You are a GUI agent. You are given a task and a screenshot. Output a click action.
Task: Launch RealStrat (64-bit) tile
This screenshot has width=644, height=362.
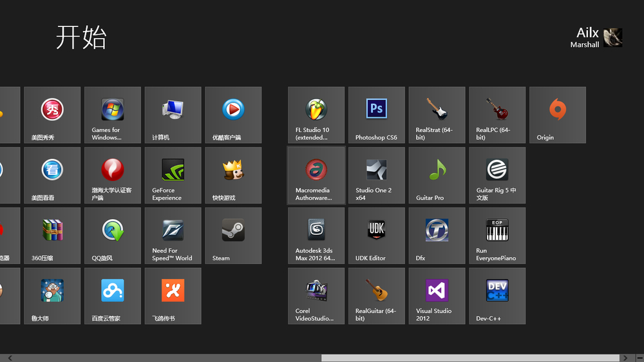tap(437, 115)
